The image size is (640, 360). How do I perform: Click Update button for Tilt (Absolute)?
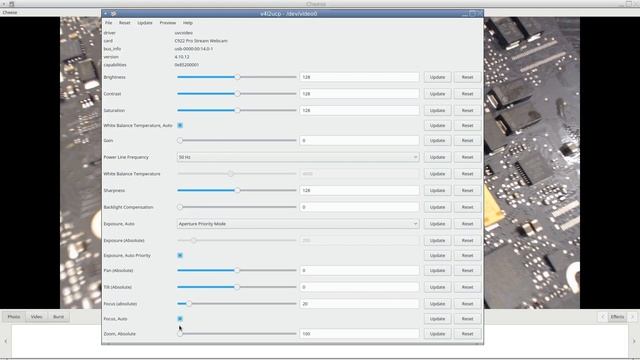point(437,287)
